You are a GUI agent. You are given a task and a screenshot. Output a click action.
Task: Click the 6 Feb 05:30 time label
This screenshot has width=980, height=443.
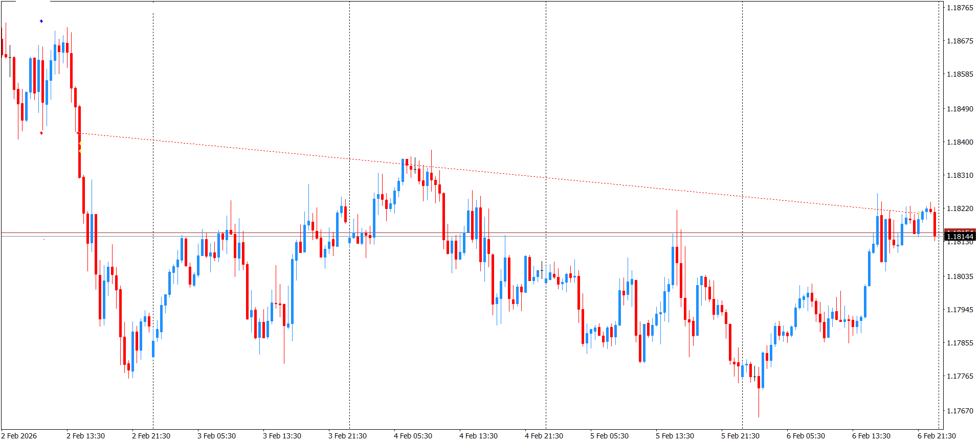(806, 436)
